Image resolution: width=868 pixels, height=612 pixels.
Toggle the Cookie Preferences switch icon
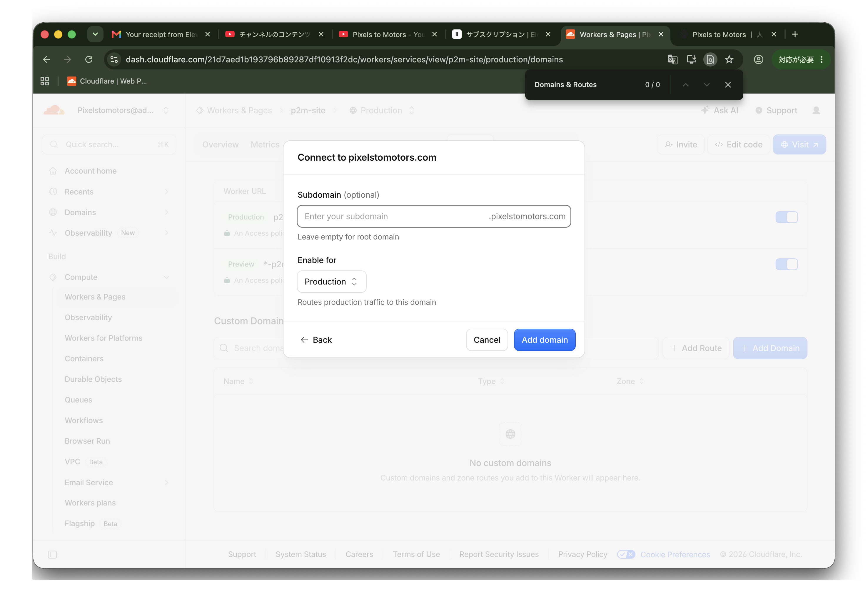(x=626, y=554)
